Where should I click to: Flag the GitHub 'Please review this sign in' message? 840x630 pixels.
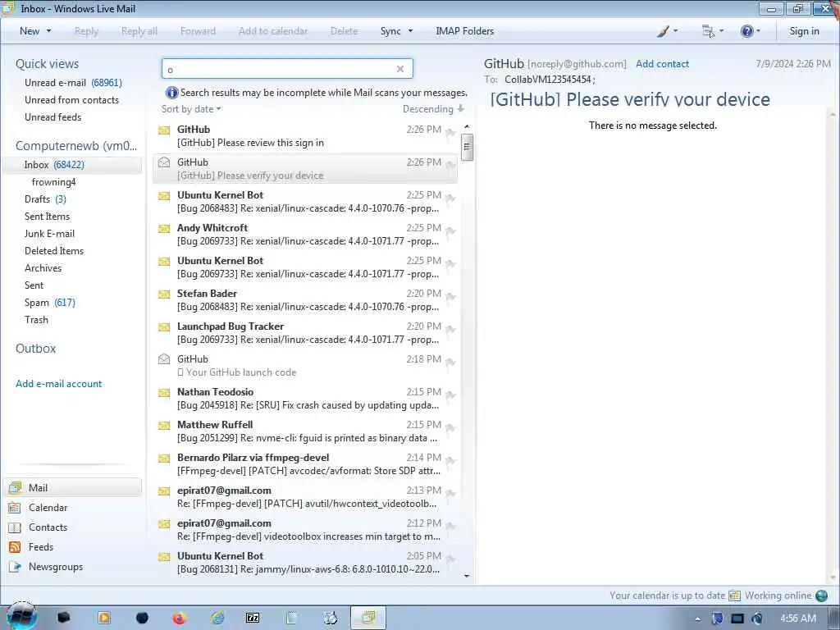[450, 133]
